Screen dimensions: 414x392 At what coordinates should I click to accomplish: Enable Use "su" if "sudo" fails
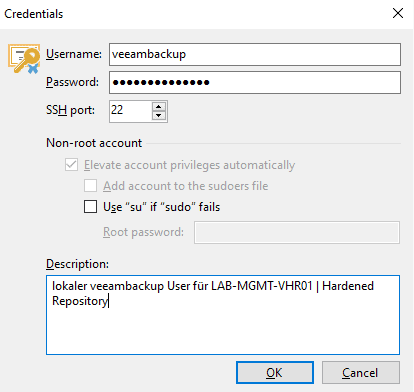90,207
